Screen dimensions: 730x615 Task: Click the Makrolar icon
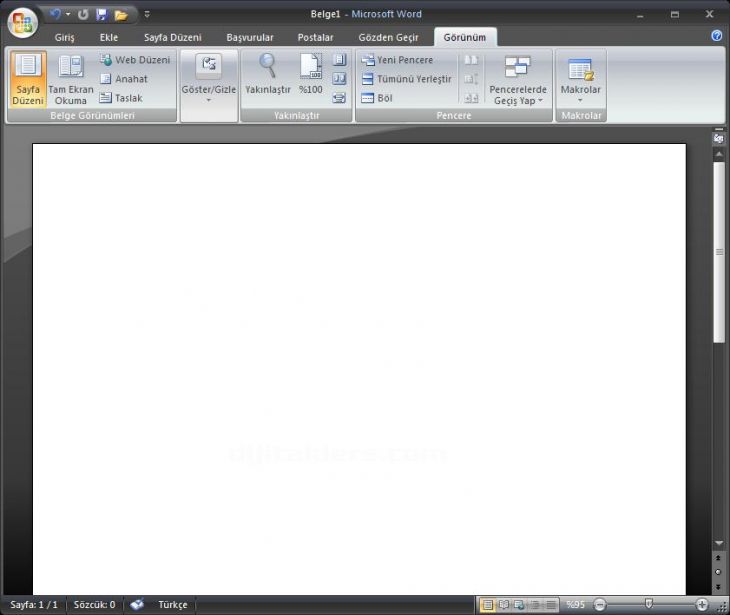pyautogui.click(x=580, y=69)
